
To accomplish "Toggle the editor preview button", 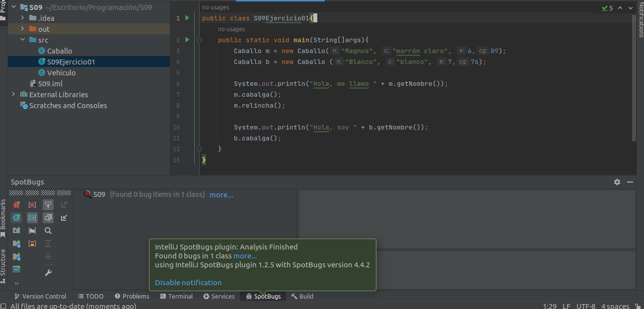I will (48, 218).
